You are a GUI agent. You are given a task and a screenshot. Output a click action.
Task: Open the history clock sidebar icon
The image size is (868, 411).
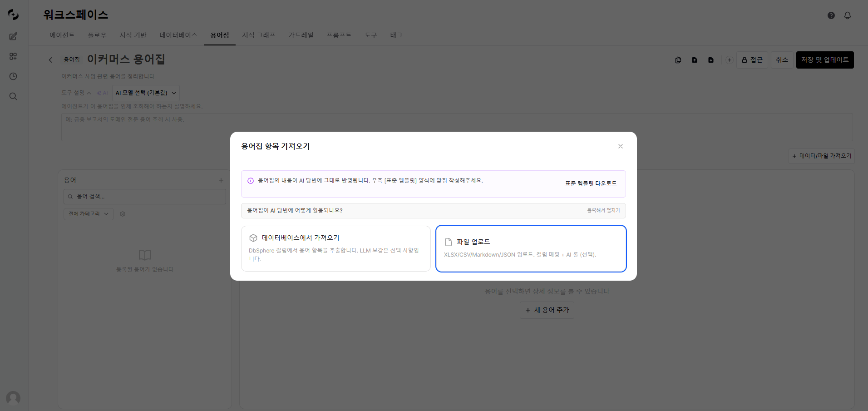13,76
